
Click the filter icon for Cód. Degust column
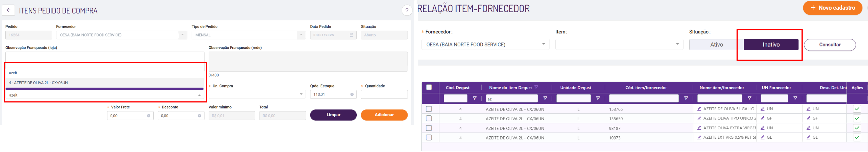(475, 99)
